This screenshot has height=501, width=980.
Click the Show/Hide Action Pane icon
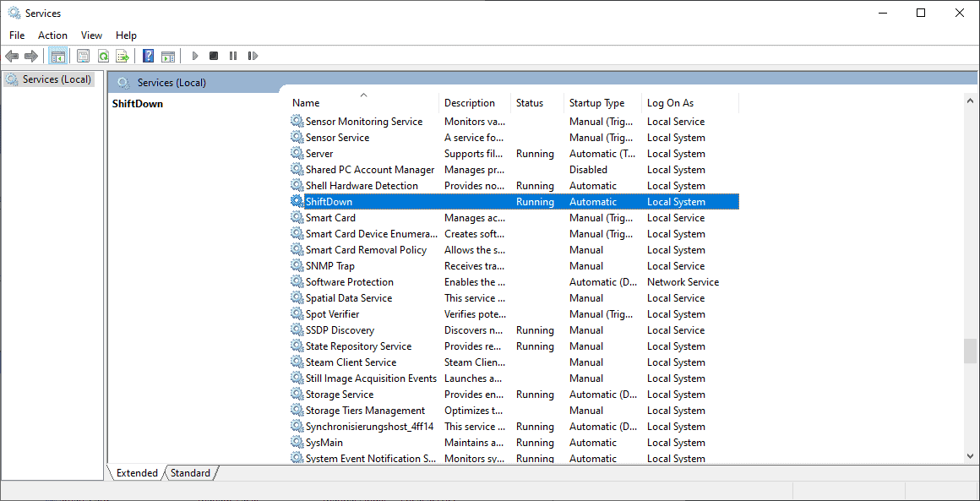point(168,56)
